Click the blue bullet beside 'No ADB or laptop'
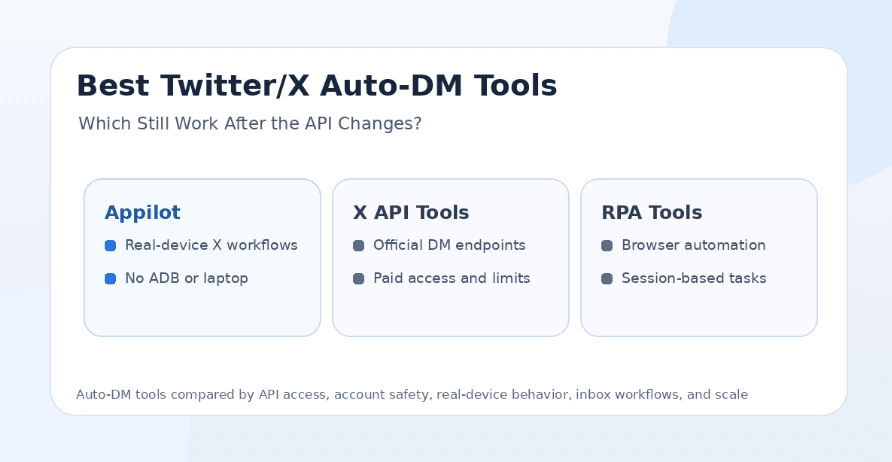This screenshot has width=892, height=462. [x=110, y=279]
